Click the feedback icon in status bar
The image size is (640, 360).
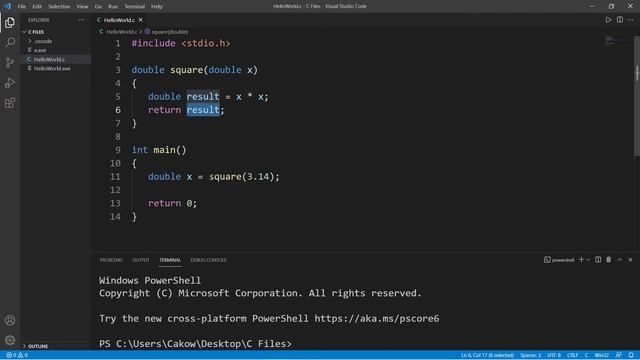(x=619, y=355)
